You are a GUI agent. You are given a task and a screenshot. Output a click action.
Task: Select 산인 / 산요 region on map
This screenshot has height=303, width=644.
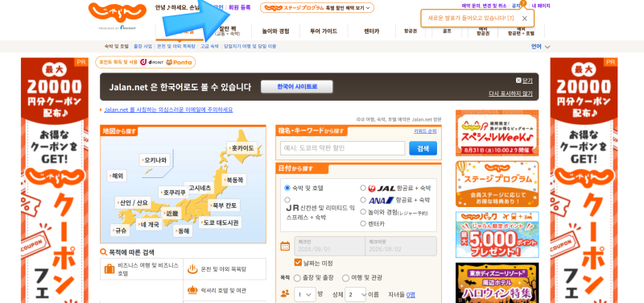pyautogui.click(x=133, y=203)
